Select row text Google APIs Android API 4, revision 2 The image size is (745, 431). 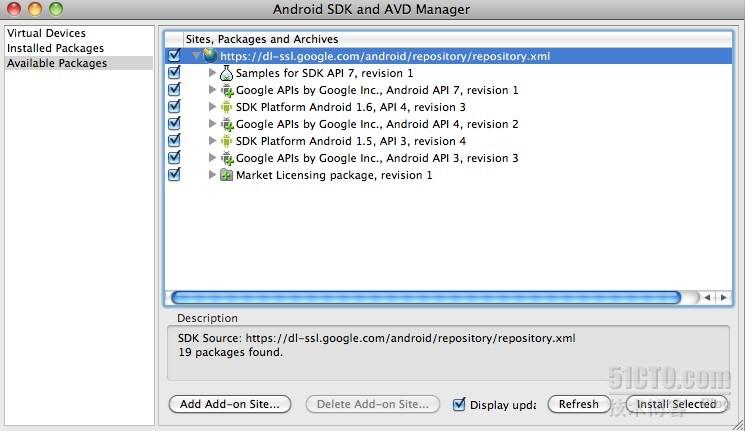click(377, 125)
